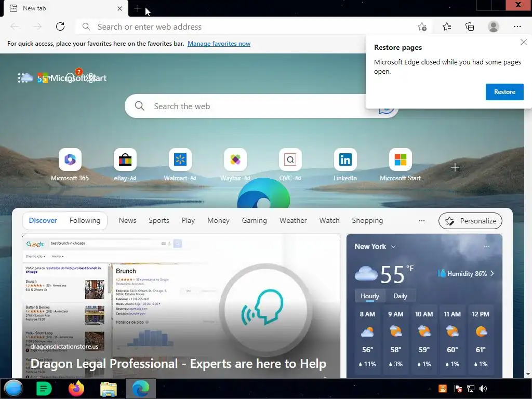Switch to the Daily forecast tab

(400, 296)
